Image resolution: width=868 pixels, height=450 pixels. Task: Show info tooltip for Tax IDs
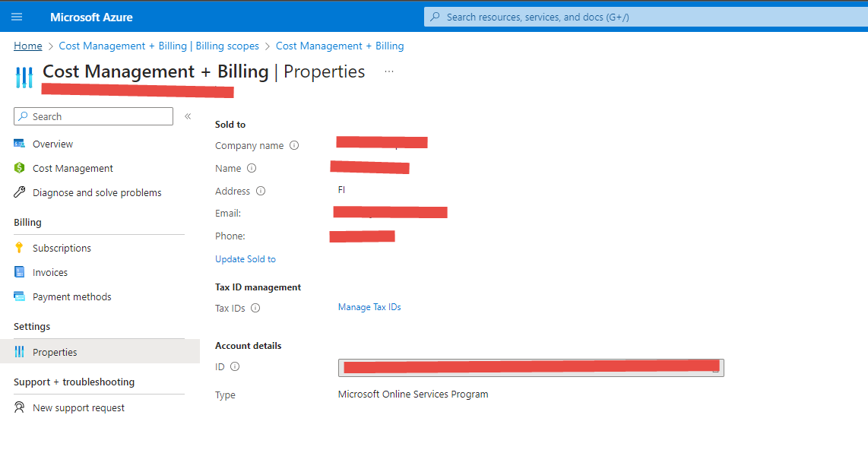point(255,309)
